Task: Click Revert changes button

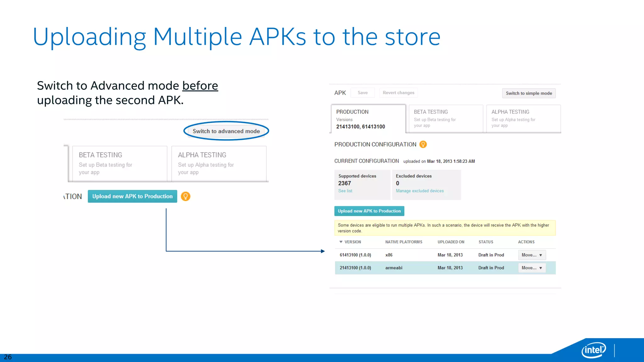Action: 398,93
